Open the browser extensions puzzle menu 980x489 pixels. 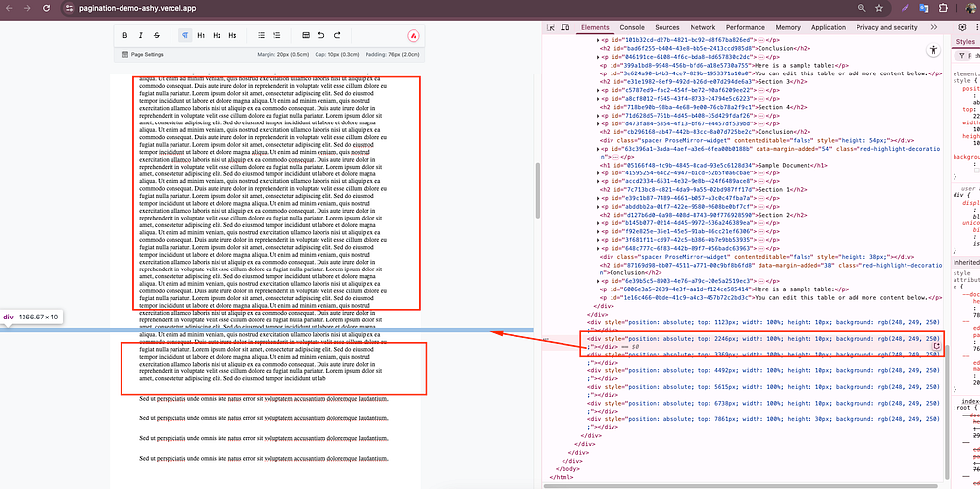(x=943, y=8)
